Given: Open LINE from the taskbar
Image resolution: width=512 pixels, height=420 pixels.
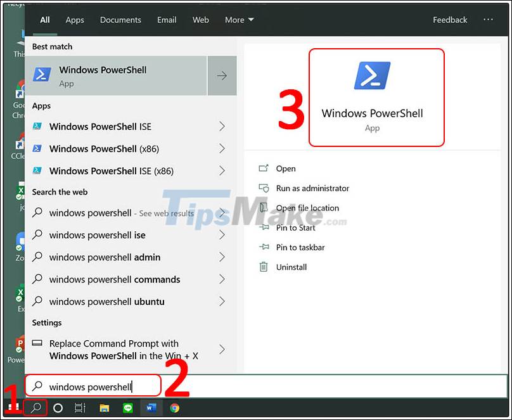Looking at the screenshot, I should (x=127, y=409).
